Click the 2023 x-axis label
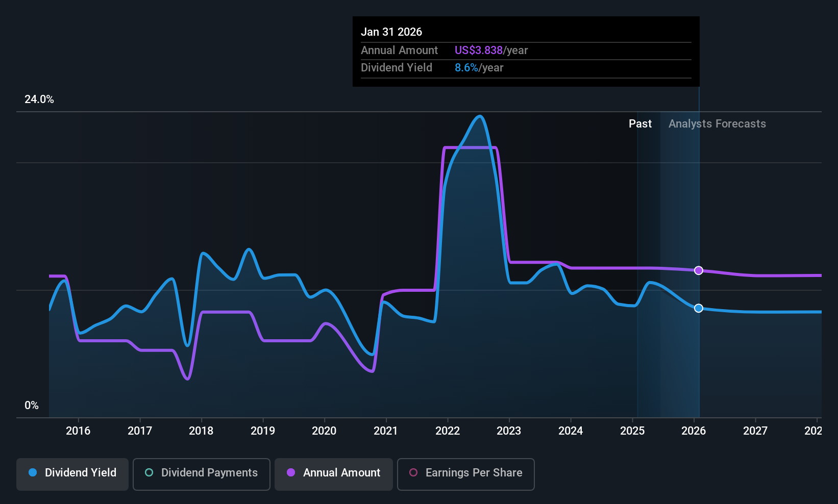 [509, 431]
